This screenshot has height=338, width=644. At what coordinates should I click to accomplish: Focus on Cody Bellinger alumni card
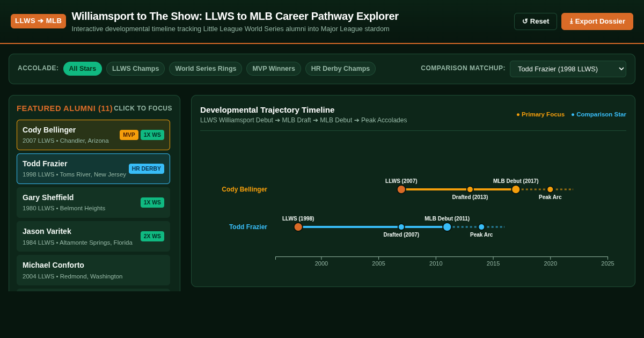93,135
